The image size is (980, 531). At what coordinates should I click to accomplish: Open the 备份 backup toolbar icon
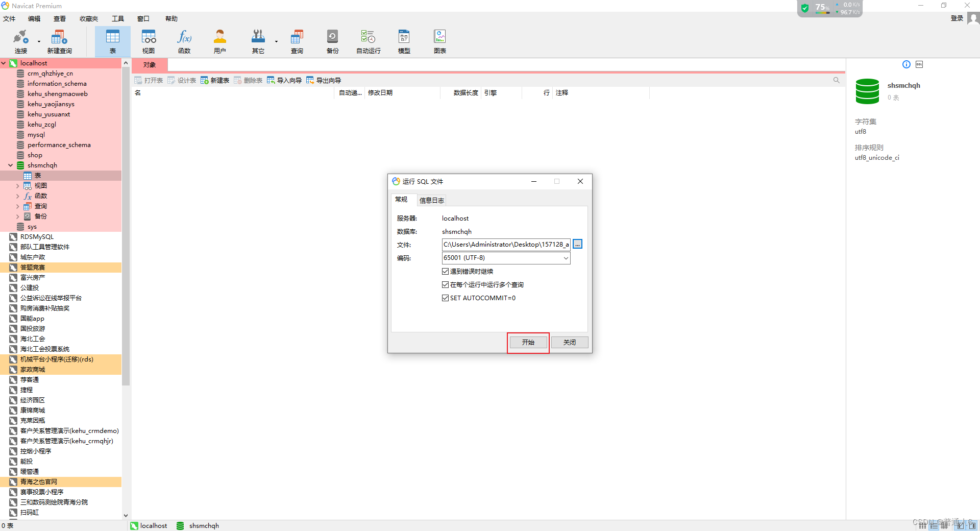(333, 41)
